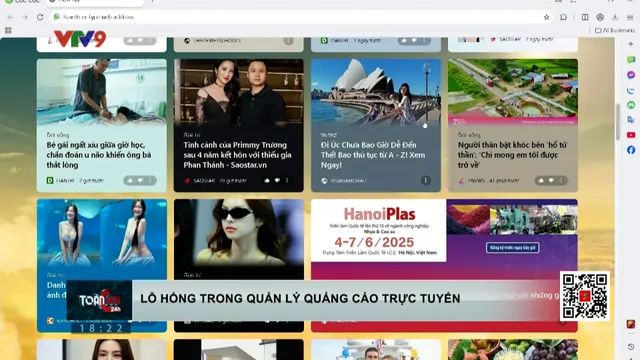Viewport: 640px width, 360px height.
Task: Open the game icon above the history icon
Action: coord(631,324)
